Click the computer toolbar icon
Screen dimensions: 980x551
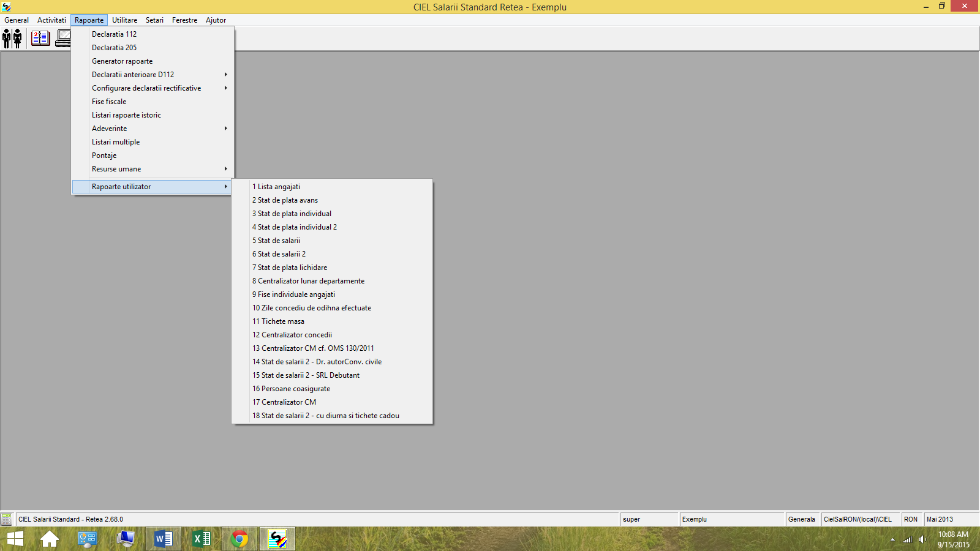63,39
